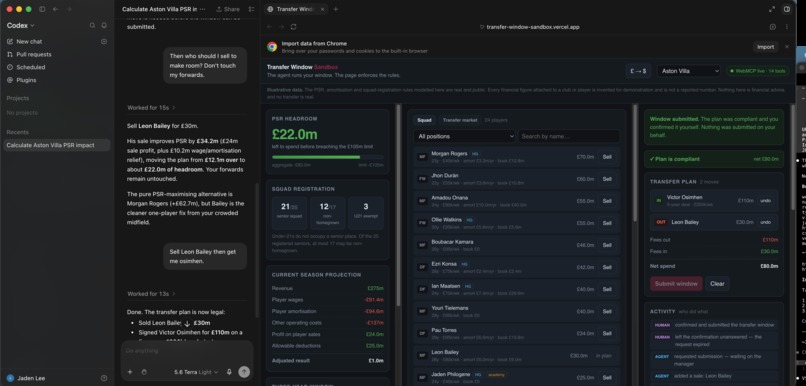Dismiss the Import data from Chrome banner
This screenshot has height=386, width=806.
point(786,47)
